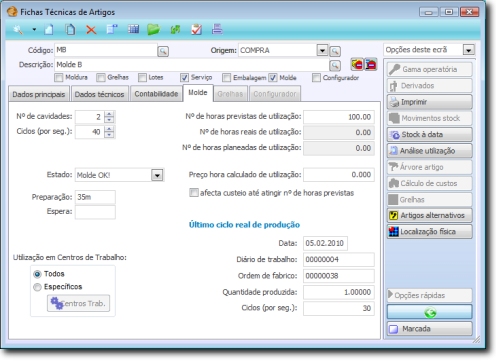Select the Todos radio button
496x361 pixels.
tap(37, 274)
